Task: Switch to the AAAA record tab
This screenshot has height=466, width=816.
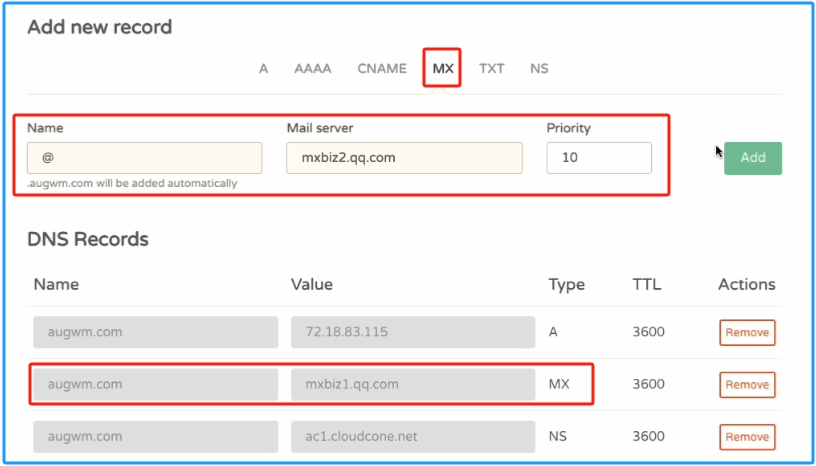Action: (x=312, y=69)
